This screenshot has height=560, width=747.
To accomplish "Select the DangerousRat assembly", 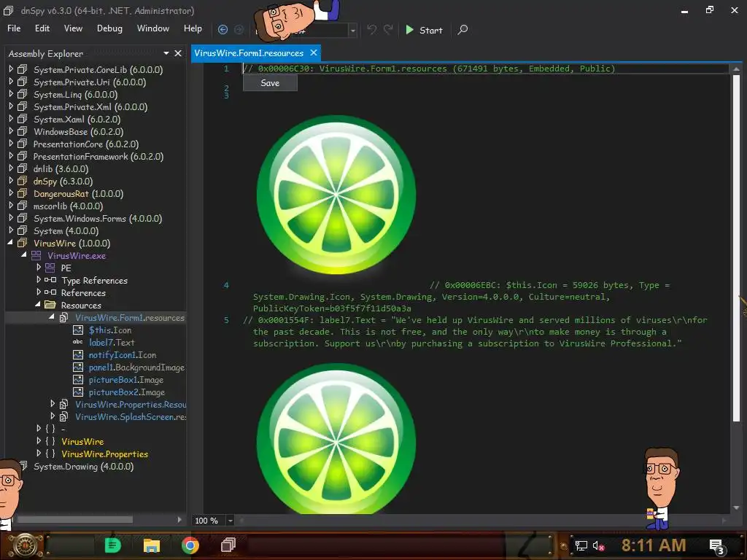I will [79, 194].
